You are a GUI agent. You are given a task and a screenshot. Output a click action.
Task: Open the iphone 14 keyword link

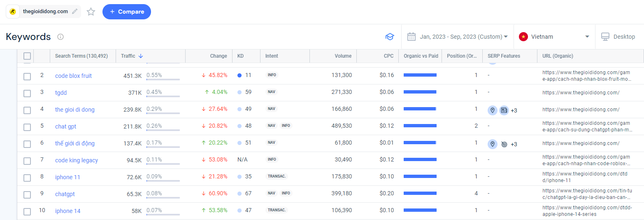67,211
